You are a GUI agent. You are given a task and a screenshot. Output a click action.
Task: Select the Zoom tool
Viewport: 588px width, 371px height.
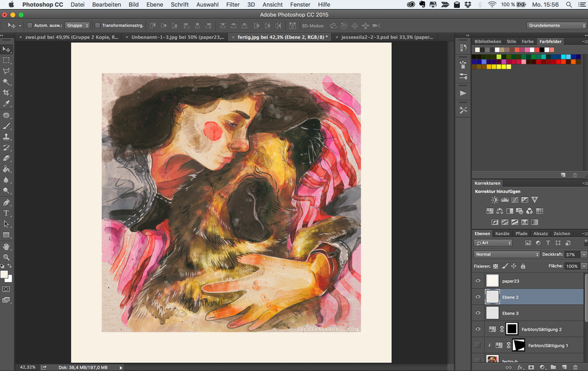pos(6,257)
